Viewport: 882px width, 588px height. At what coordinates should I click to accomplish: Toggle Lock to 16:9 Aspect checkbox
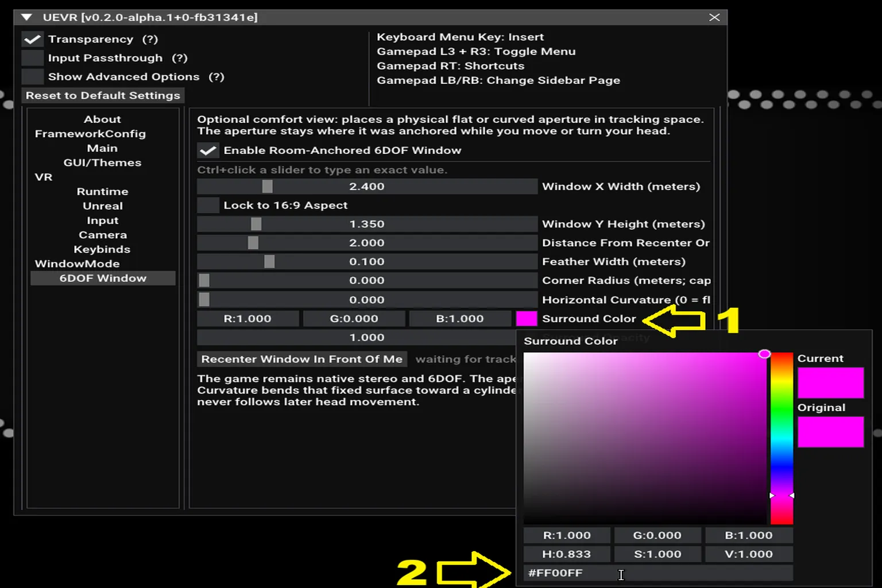pos(208,205)
